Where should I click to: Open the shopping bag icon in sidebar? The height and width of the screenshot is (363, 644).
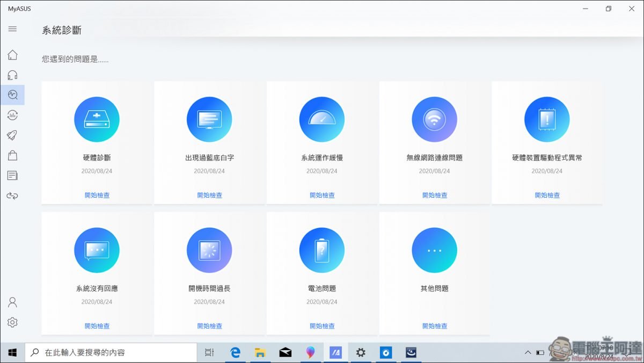coord(12,155)
